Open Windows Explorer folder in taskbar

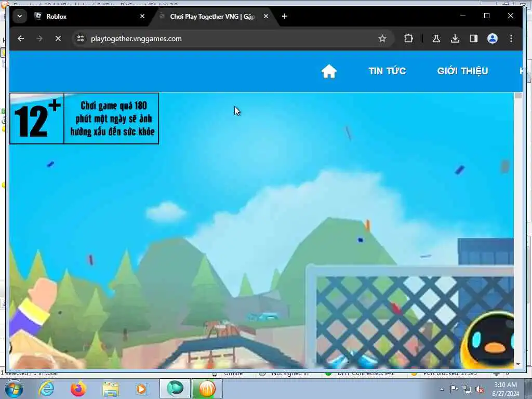coord(111,390)
